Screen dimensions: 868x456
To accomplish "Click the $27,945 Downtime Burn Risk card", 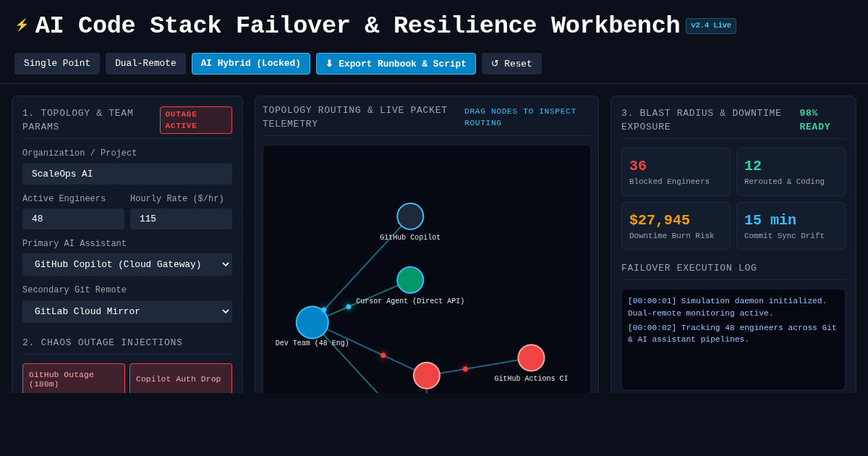I will 676,226.
